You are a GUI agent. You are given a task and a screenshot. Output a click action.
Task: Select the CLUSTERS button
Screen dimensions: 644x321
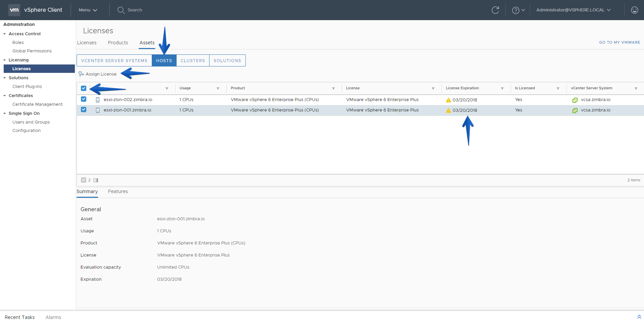(193, 60)
